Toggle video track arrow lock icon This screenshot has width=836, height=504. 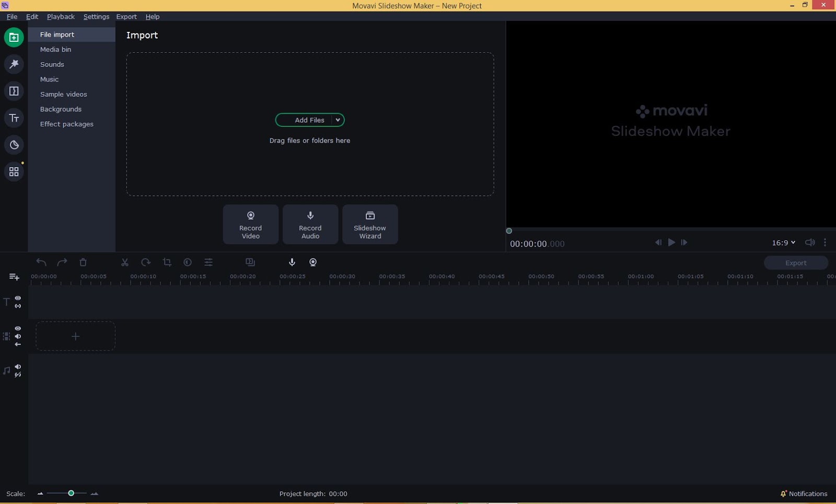[x=18, y=344]
